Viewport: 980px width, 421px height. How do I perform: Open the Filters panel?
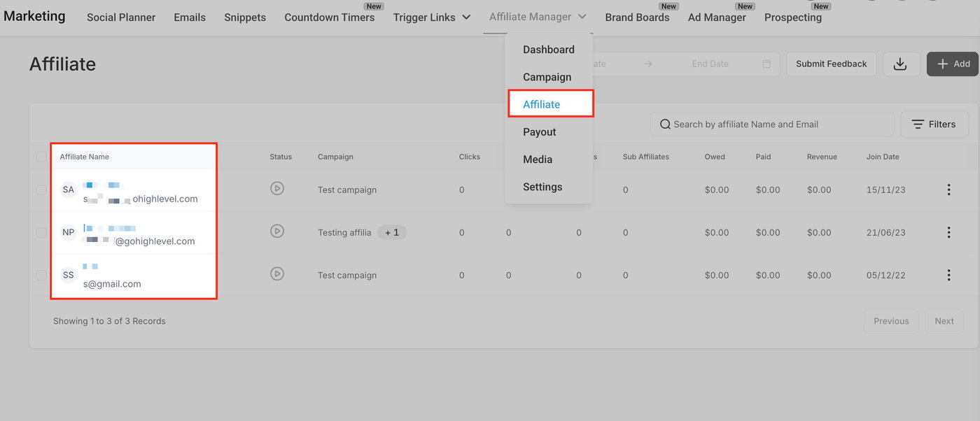coord(934,124)
